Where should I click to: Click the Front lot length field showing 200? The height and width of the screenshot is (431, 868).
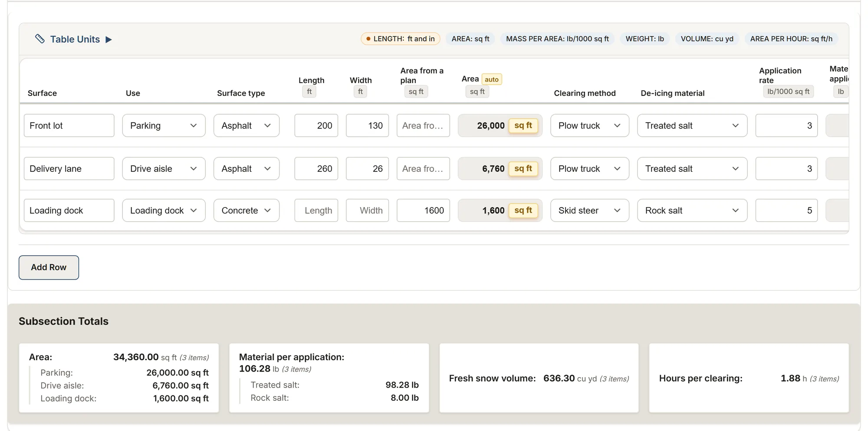[x=316, y=125]
